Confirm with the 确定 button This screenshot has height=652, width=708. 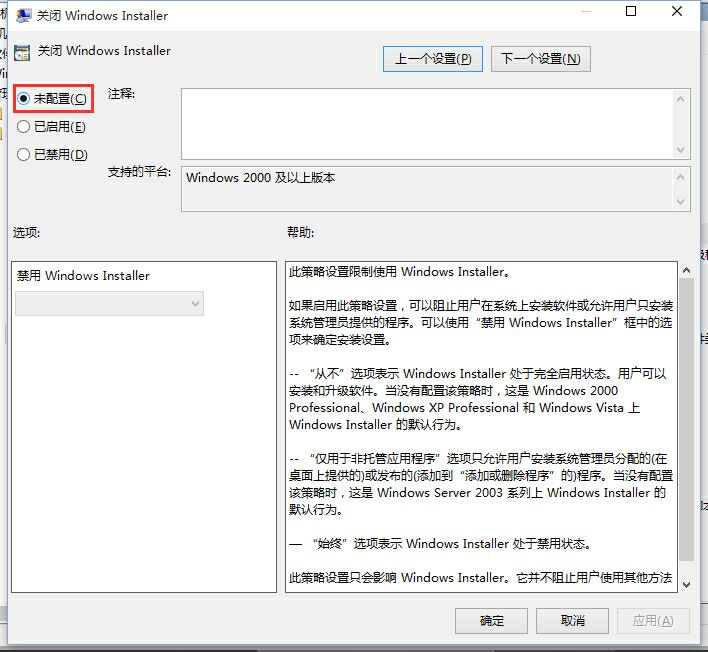point(491,621)
